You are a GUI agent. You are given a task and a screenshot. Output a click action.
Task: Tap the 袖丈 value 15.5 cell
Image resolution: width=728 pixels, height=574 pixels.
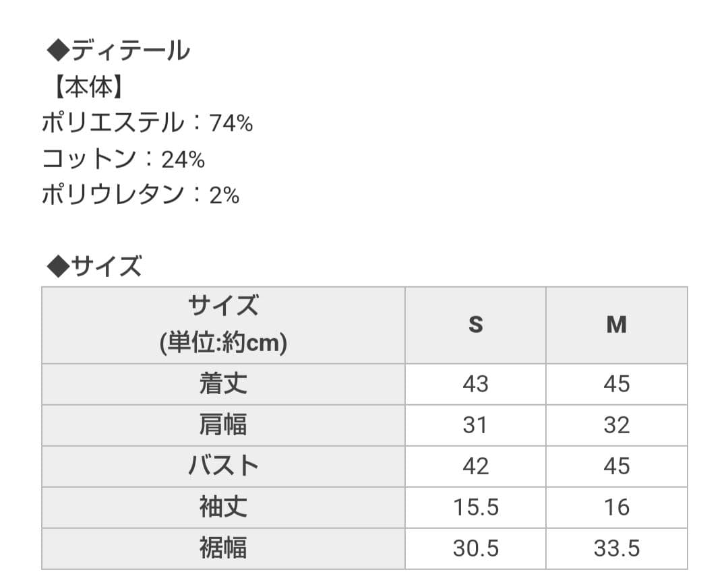click(475, 507)
